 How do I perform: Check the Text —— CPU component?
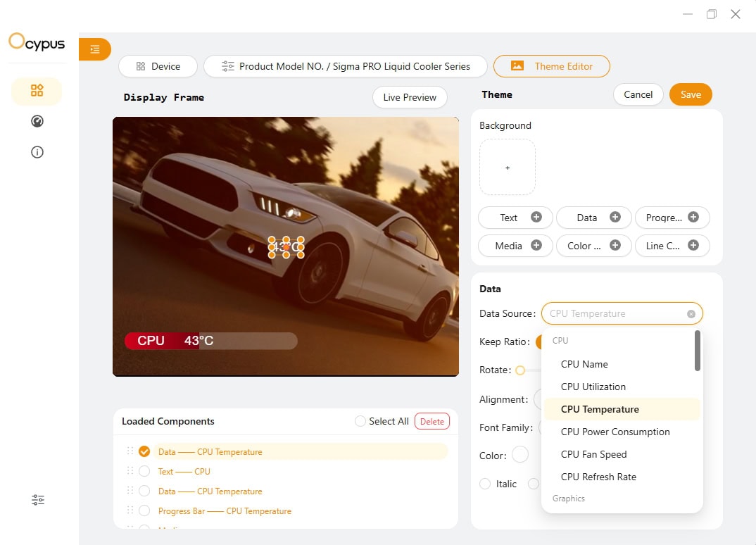144,472
